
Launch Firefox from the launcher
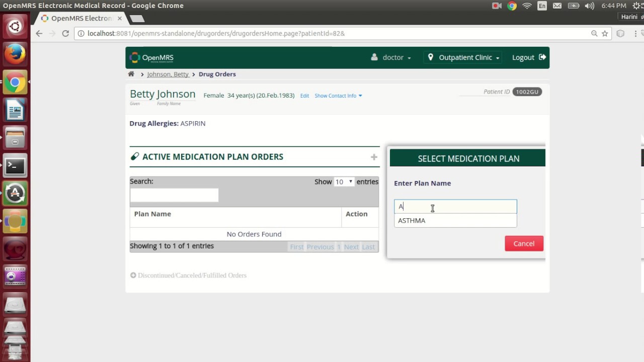[x=15, y=54]
